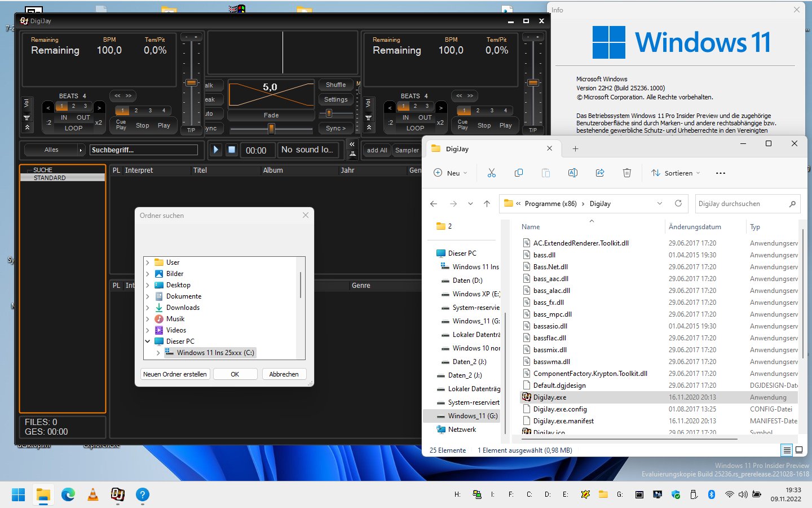The height and width of the screenshot is (508, 812).
Task: Collapse Dieser PC node in folder browser dialog
Action: click(x=148, y=341)
